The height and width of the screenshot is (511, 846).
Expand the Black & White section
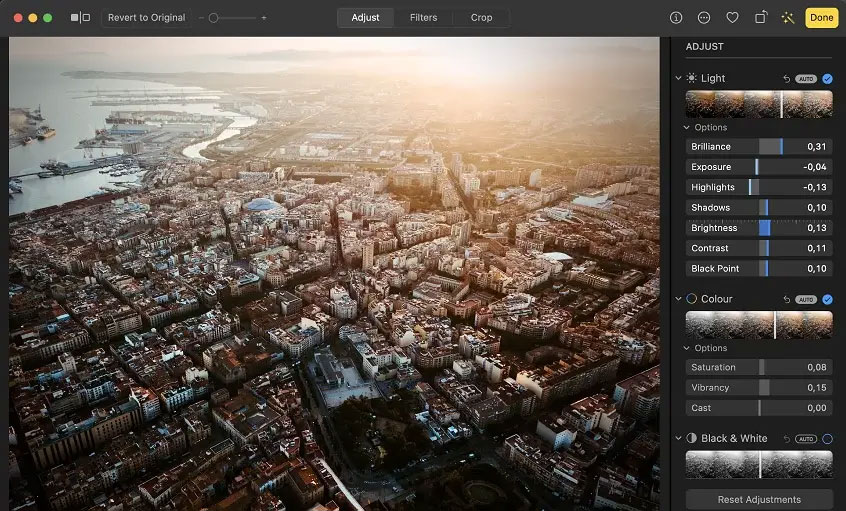pyautogui.click(x=679, y=438)
